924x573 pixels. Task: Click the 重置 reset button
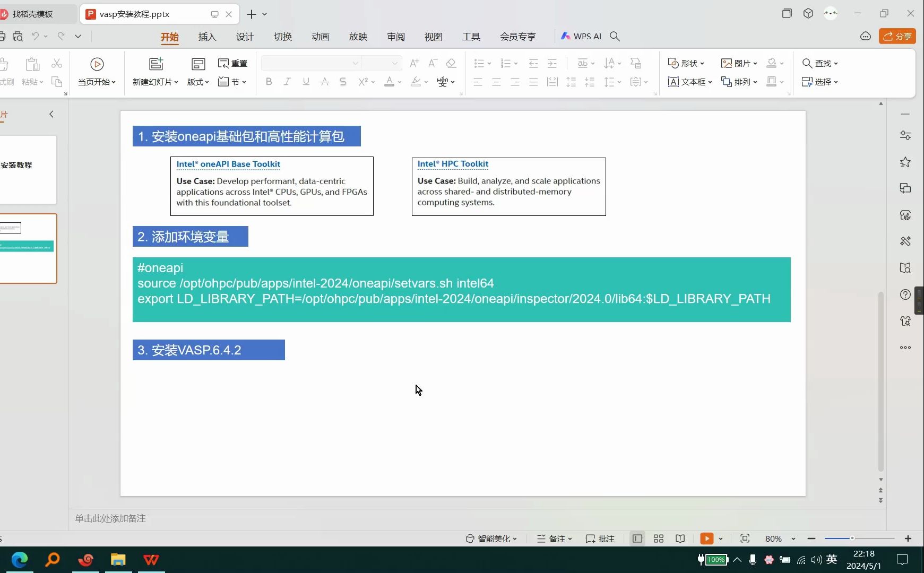(233, 63)
